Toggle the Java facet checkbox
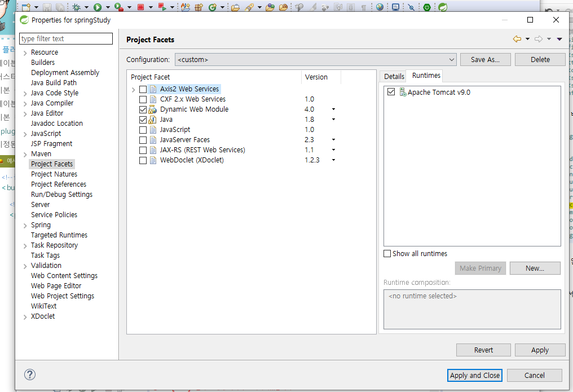 [143, 120]
